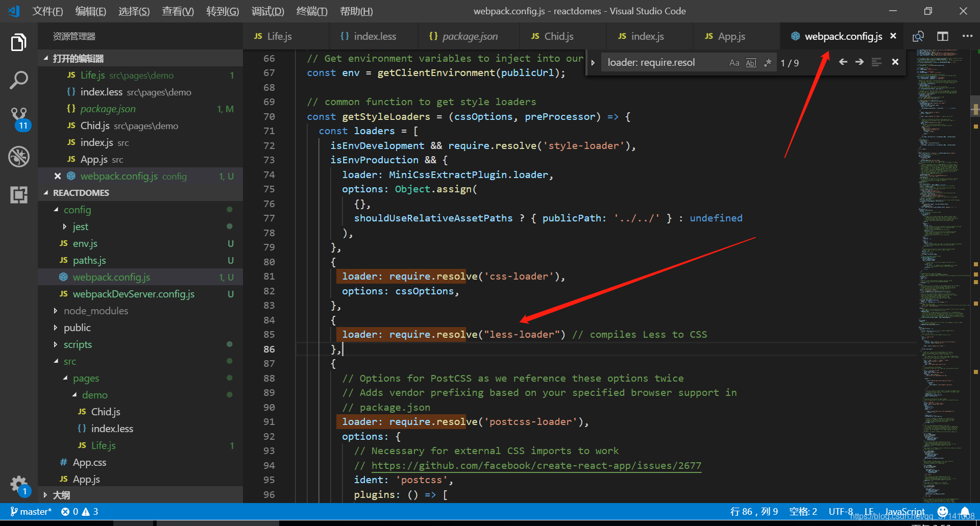
Task: Close the find widget
Action: (x=895, y=62)
